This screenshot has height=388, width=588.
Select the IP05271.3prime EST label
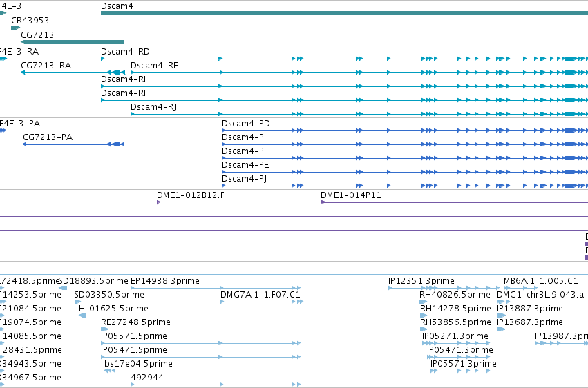[455, 336]
